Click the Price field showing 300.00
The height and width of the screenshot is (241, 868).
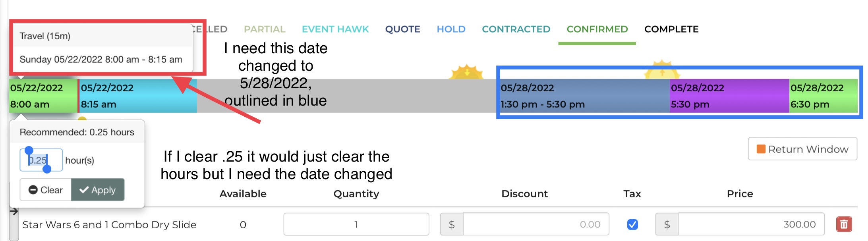tap(751, 224)
